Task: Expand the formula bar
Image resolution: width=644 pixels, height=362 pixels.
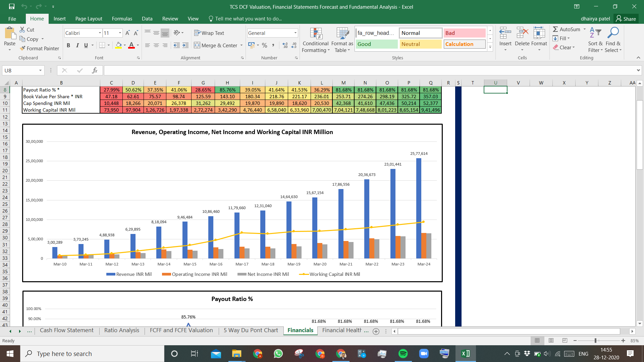Action: tap(638, 70)
